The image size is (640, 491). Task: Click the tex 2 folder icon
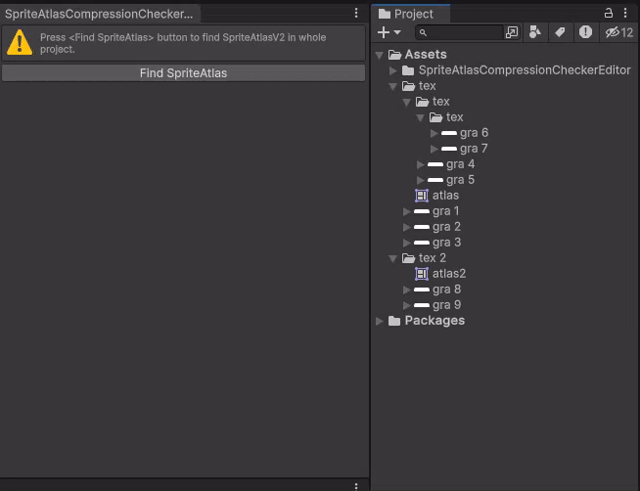408,258
